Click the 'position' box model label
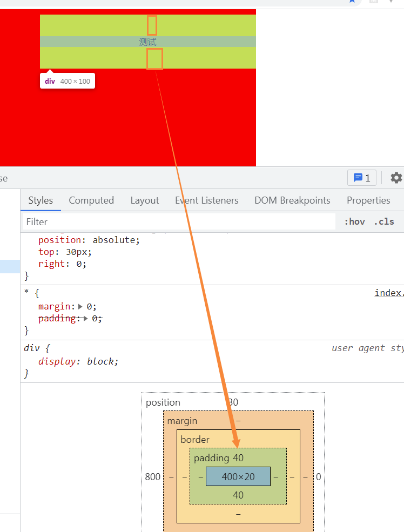This screenshot has height=532, width=404. pos(163,402)
